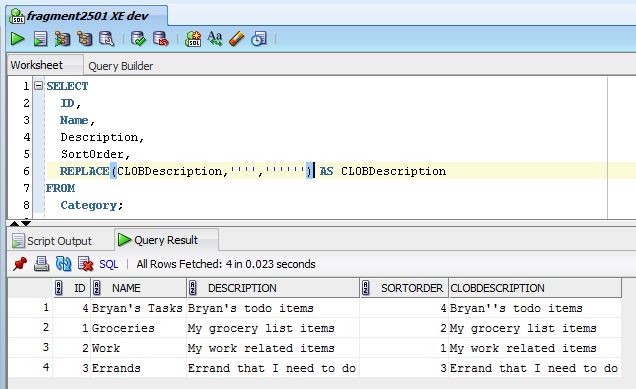The image size is (636, 389).
Task: Select the fragment2501 XE dev tab
Action: [87, 16]
